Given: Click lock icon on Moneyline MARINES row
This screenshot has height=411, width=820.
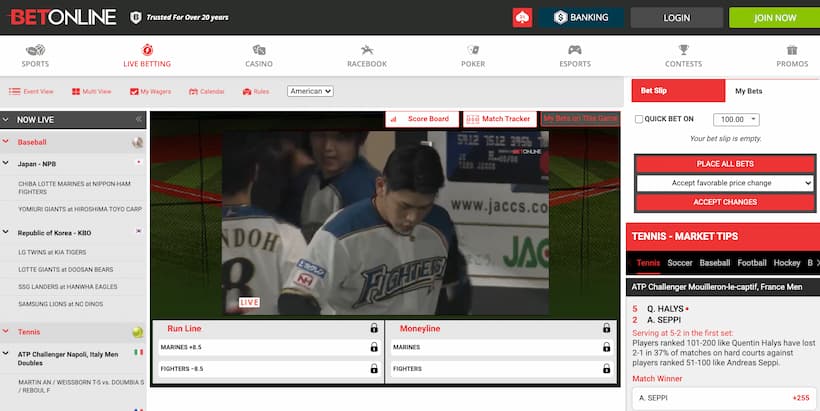Looking at the screenshot, I should tap(606, 347).
